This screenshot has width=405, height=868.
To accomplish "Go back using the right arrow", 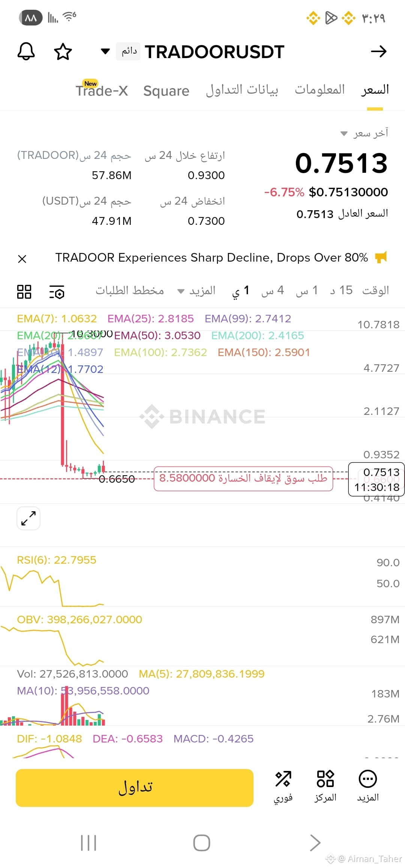I will [378, 51].
